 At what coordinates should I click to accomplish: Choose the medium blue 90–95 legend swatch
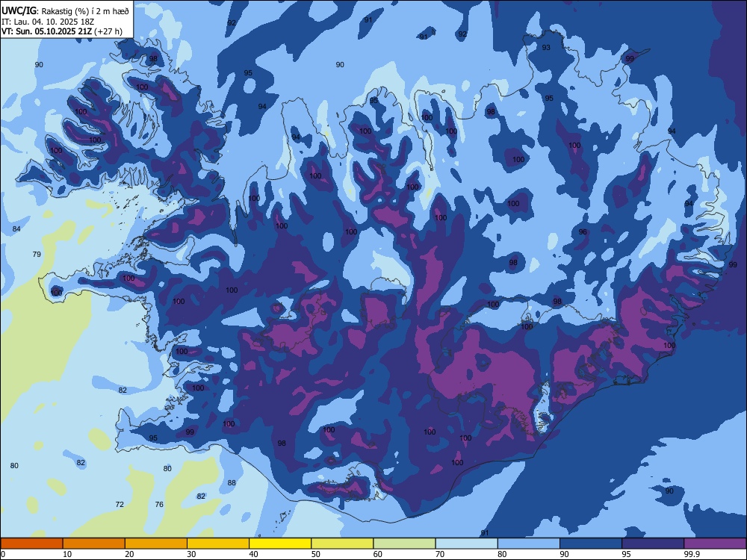pos(591,544)
